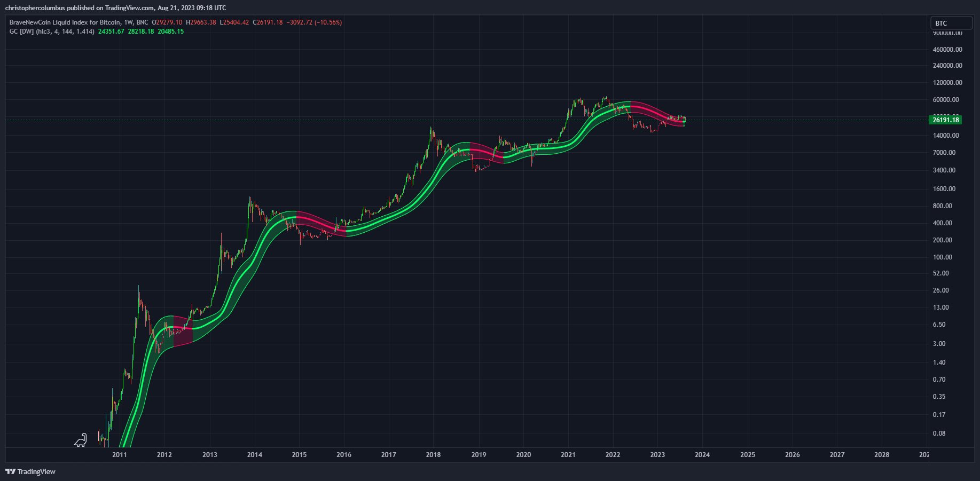Screen dimensions: 980x481
Task: Open the BTC currency selector
Action: click(951, 23)
